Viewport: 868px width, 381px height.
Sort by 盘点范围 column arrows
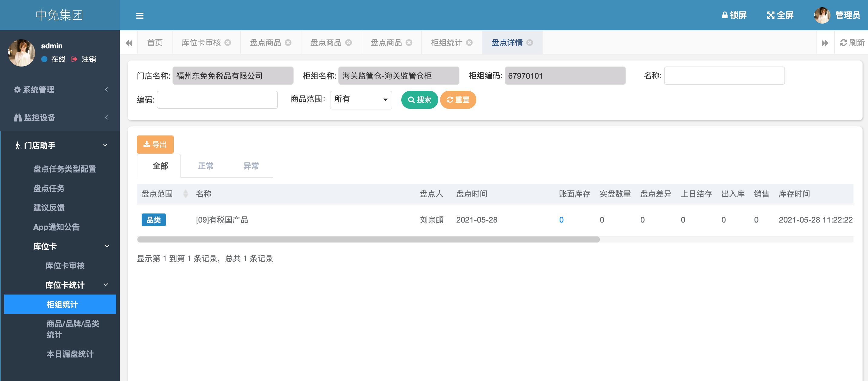tap(185, 194)
